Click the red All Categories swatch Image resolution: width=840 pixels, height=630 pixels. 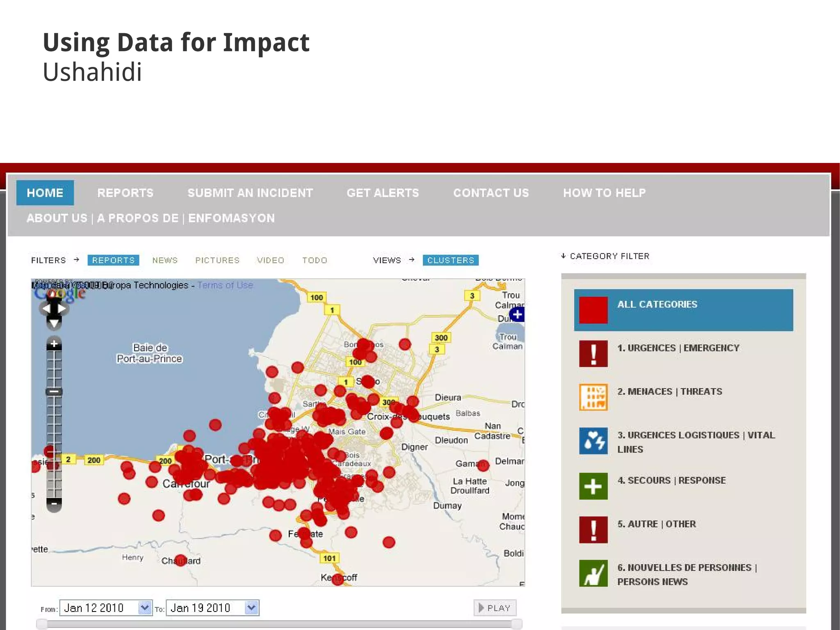pos(593,310)
